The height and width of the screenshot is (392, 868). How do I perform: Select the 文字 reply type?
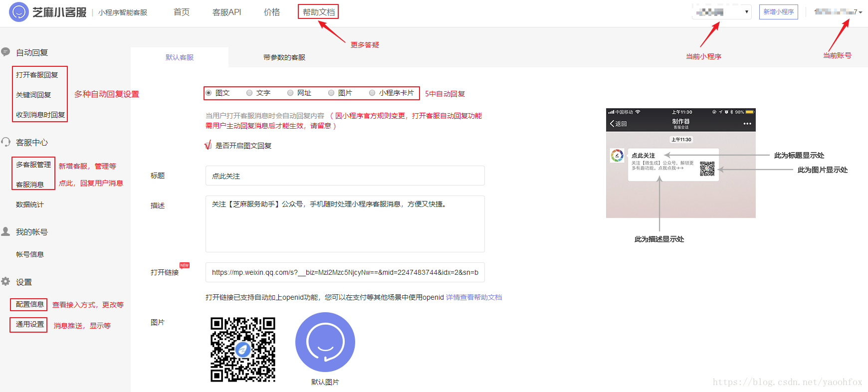point(249,93)
